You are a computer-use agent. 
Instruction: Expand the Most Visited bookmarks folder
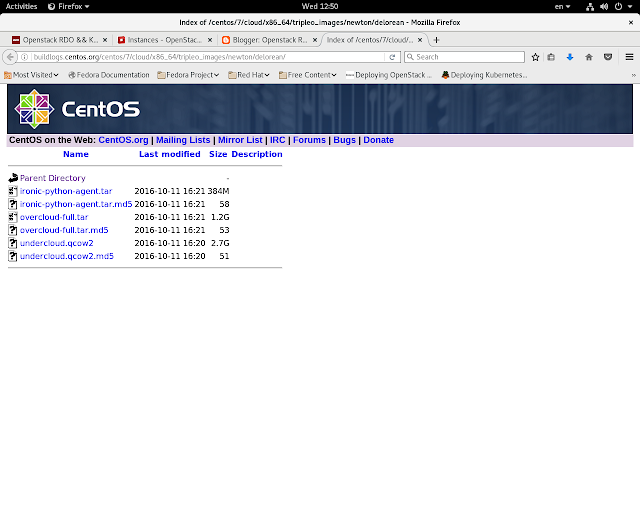(x=31, y=75)
